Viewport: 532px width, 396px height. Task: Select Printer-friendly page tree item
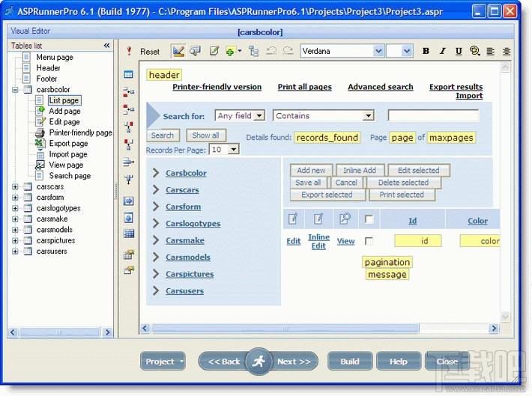pos(80,132)
